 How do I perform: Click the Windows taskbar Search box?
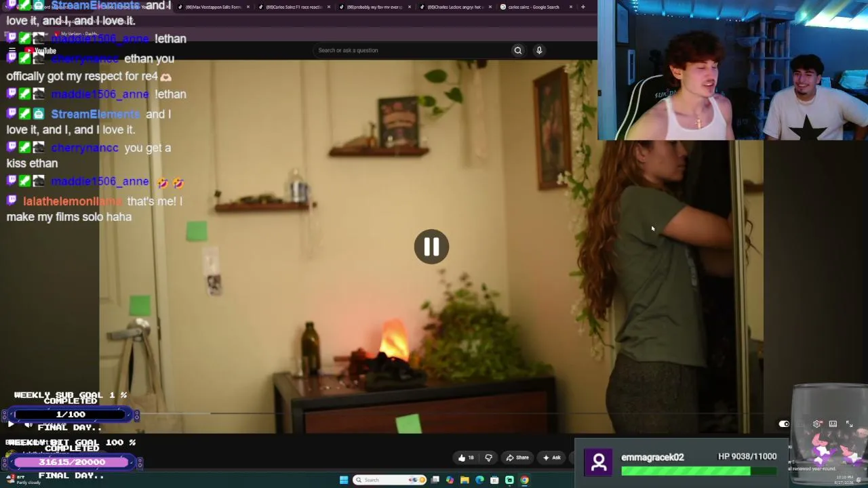click(389, 480)
